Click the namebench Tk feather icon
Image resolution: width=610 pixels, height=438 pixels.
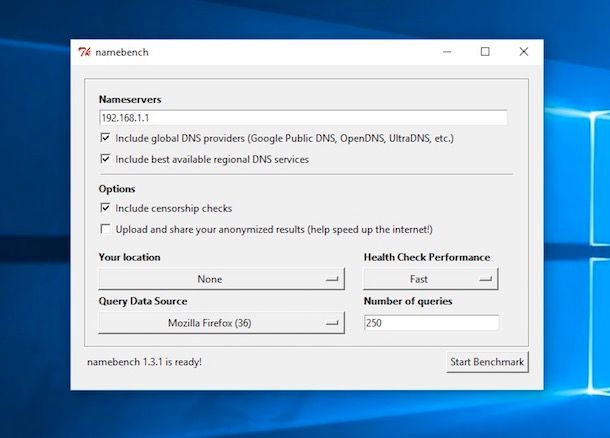[84, 52]
